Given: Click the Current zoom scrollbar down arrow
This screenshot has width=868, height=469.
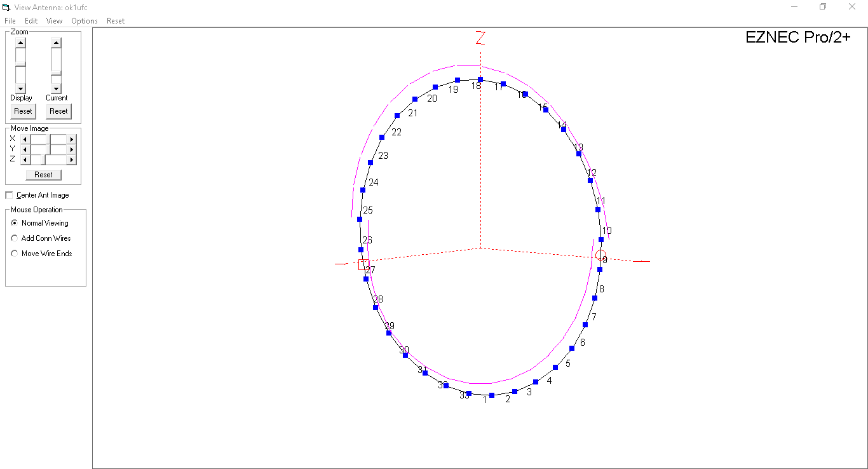Looking at the screenshot, I should pyautogui.click(x=56, y=88).
